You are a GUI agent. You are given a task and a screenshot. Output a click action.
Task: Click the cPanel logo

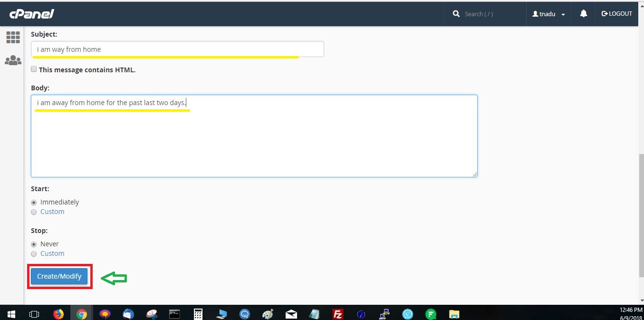point(32,14)
